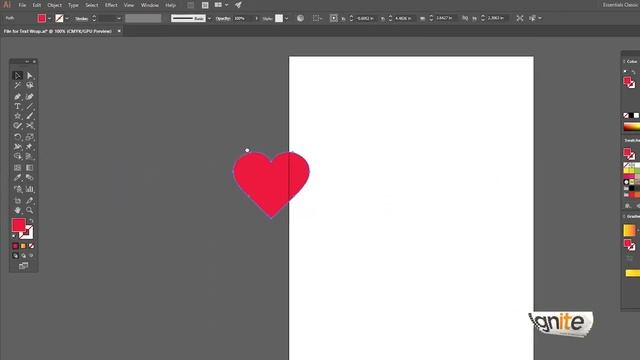Image resolution: width=640 pixels, height=360 pixels.
Task: Close the document tab
Action: pos(119,31)
